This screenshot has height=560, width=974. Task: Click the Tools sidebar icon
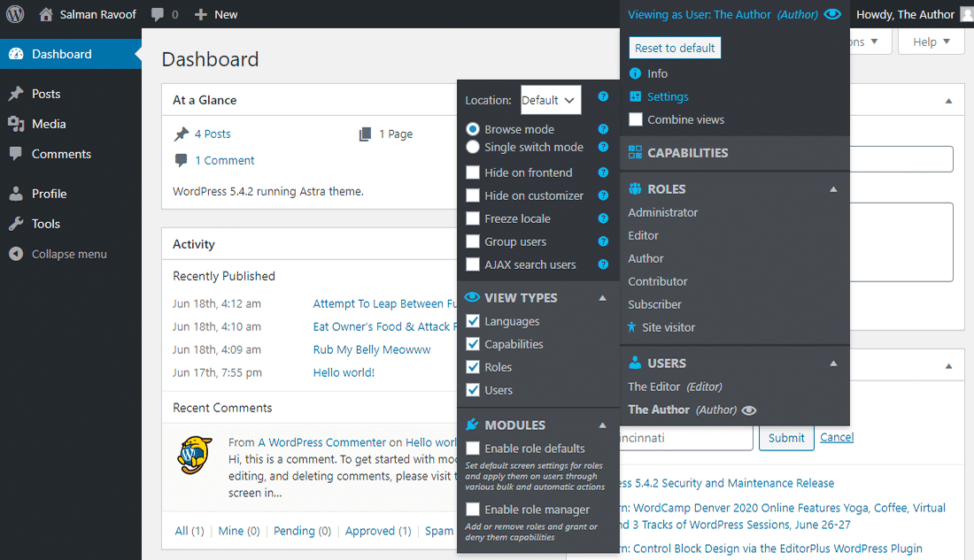[17, 224]
